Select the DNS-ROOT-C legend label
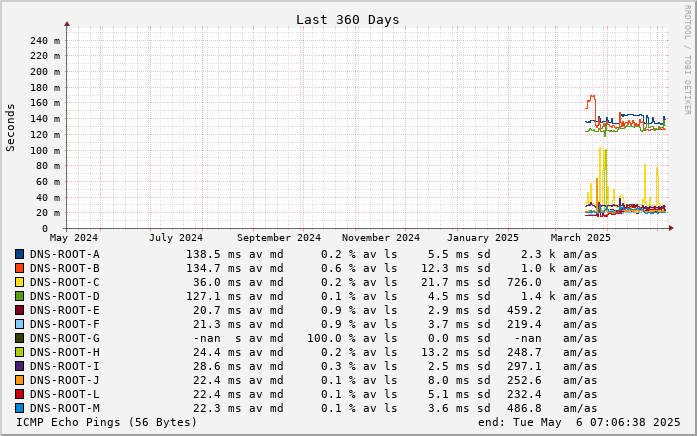 pos(65,282)
